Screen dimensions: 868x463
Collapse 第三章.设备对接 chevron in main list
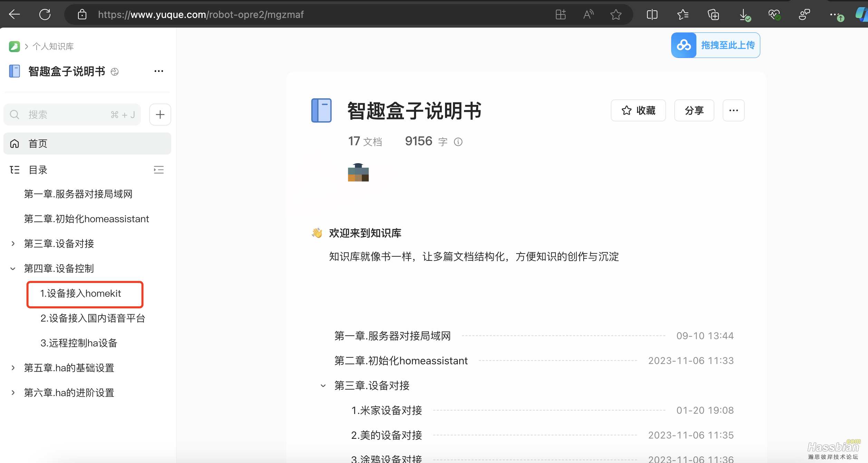pos(323,385)
